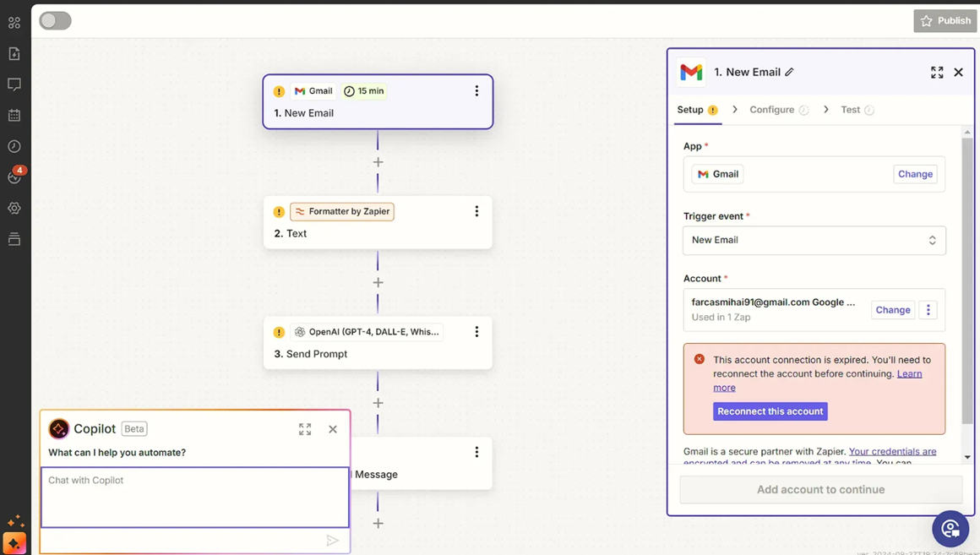Image resolution: width=980 pixels, height=555 pixels.
Task: Open the status icon with badge 4
Action: (14, 177)
